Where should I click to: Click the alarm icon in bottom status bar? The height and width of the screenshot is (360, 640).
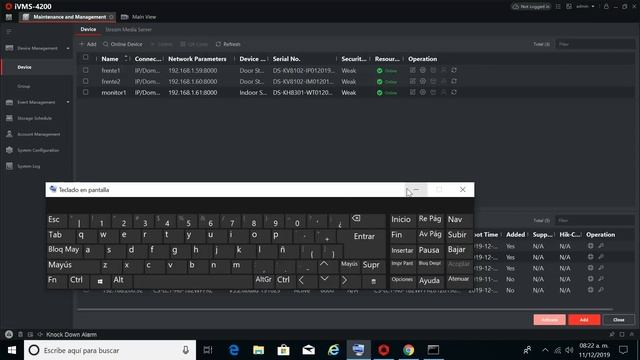pyautogui.click(x=9, y=334)
